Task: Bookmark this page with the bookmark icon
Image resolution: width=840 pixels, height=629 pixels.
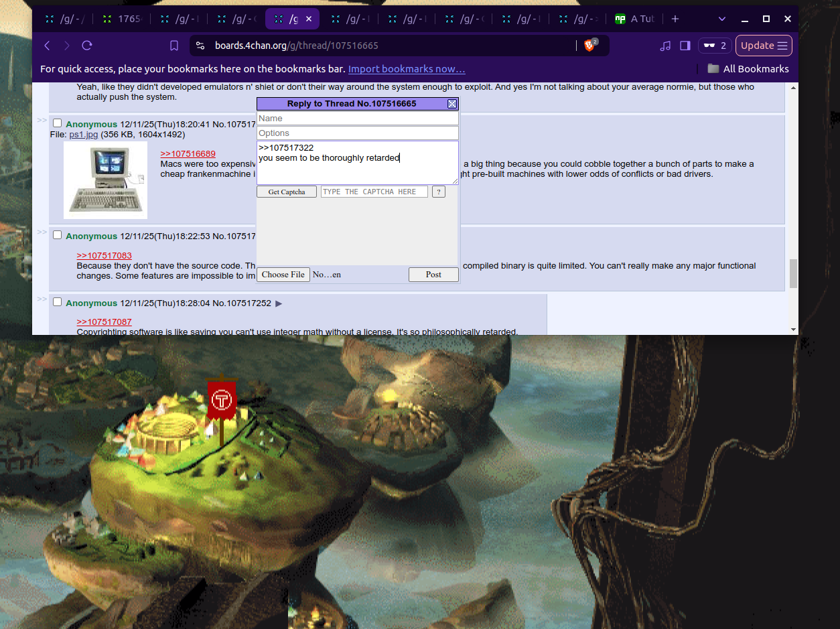Action: 174,46
